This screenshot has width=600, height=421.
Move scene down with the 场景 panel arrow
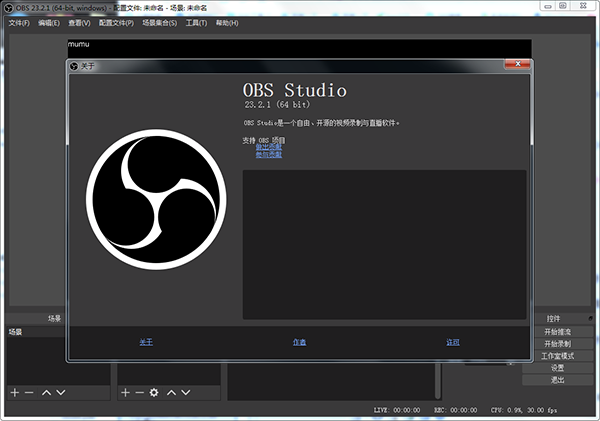pyautogui.click(x=61, y=392)
